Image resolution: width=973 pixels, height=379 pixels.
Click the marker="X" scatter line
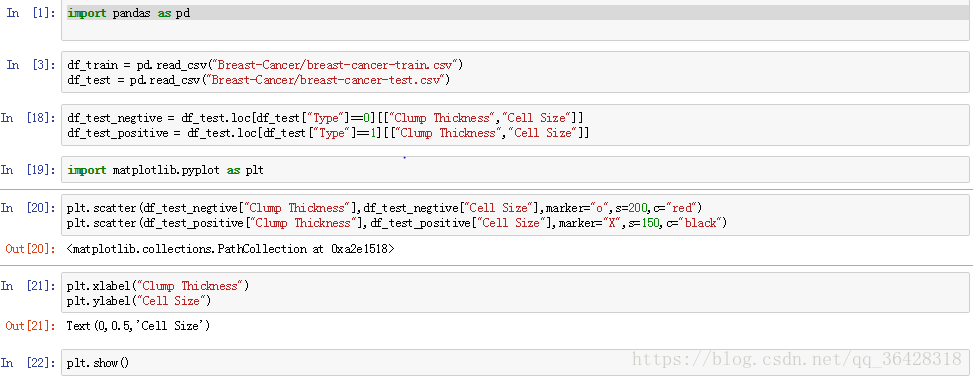pos(397,223)
